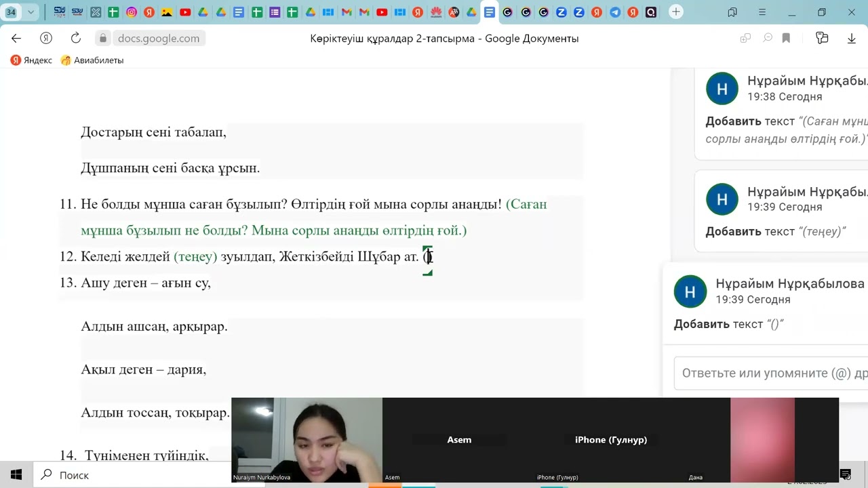Open the Instagram browser tab

(x=131, y=12)
